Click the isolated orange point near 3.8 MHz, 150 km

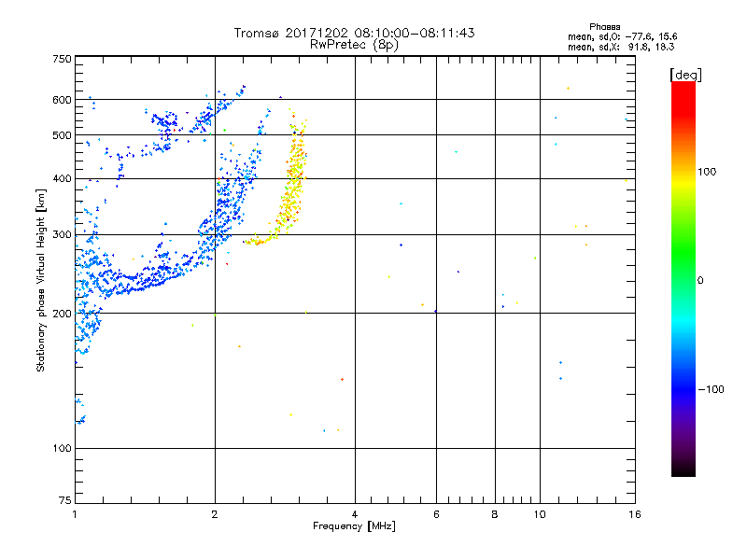click(x=342, y=380)
